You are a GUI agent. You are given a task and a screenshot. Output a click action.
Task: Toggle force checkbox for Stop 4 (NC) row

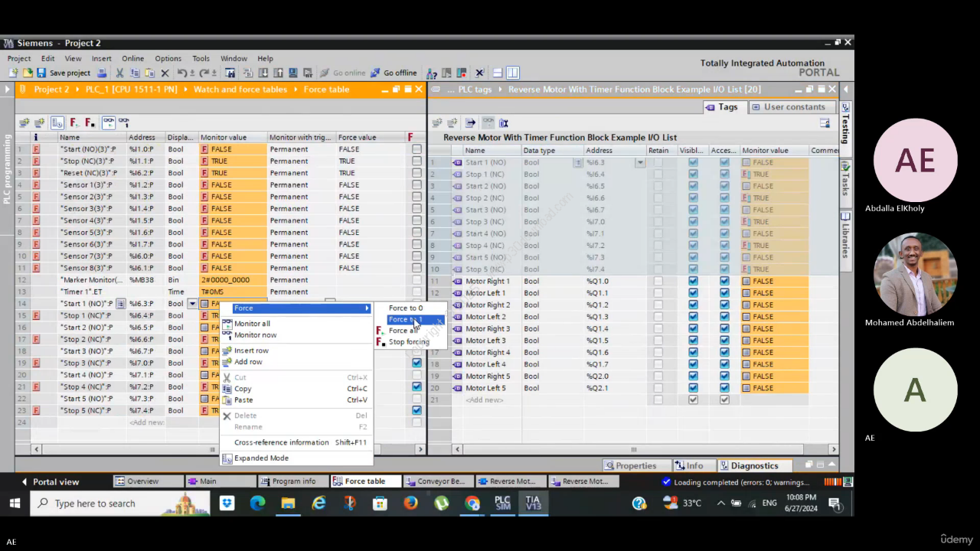pos(416,386)
